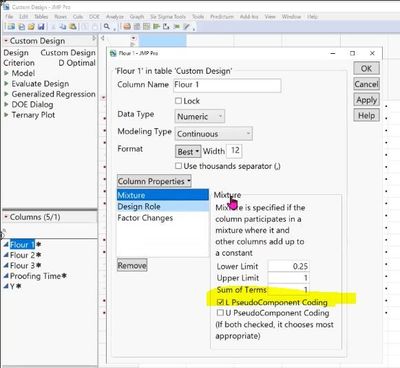Screen dimensions: 400x368
Task: Toggle Use thousands separator checkbox
Action: [x=178, y=166]
